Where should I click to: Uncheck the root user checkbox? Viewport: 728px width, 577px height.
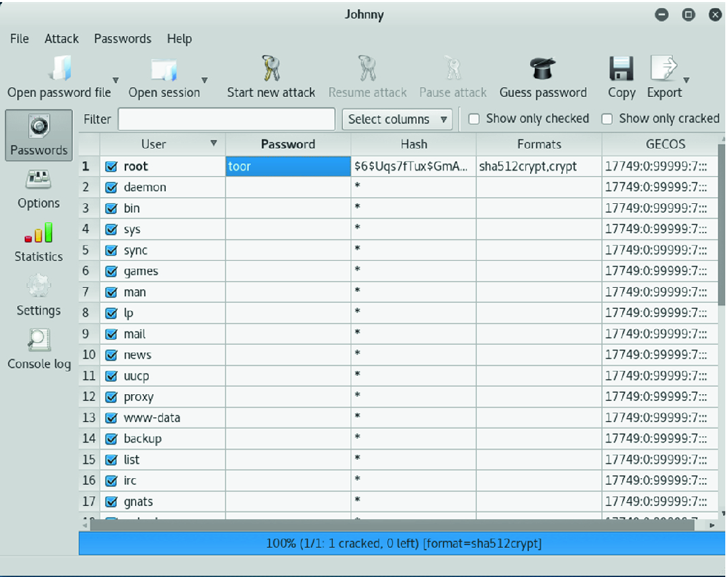click(x=111, y=166)
